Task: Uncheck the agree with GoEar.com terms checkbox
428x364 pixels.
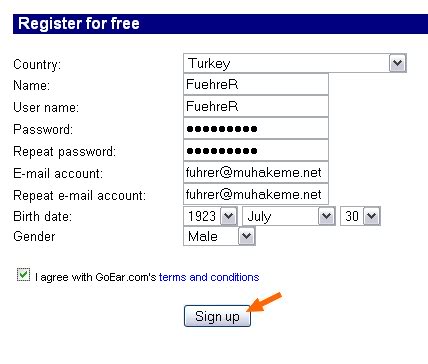Action: point(23,275)
